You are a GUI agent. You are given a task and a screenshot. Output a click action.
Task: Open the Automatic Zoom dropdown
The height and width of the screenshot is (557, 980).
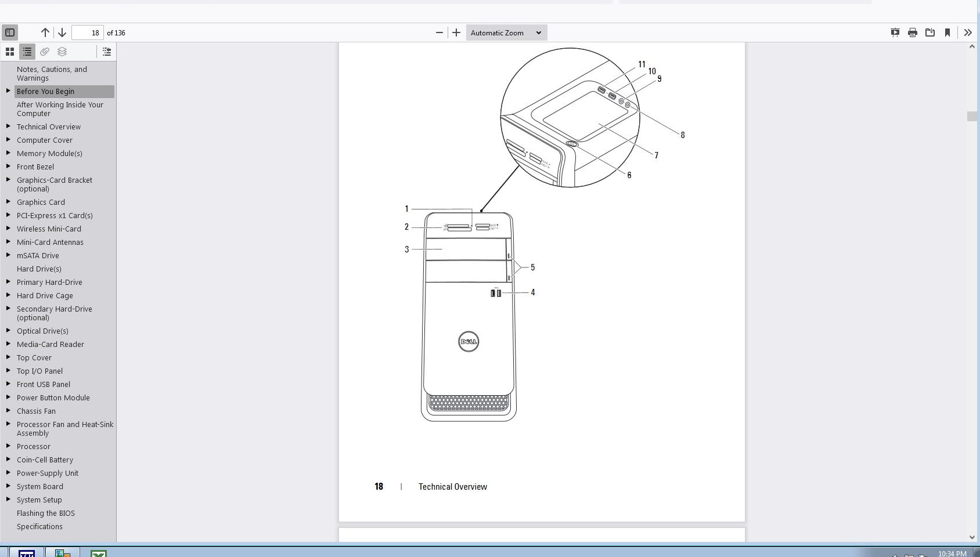pyautogui.click(x=506, y=32)
